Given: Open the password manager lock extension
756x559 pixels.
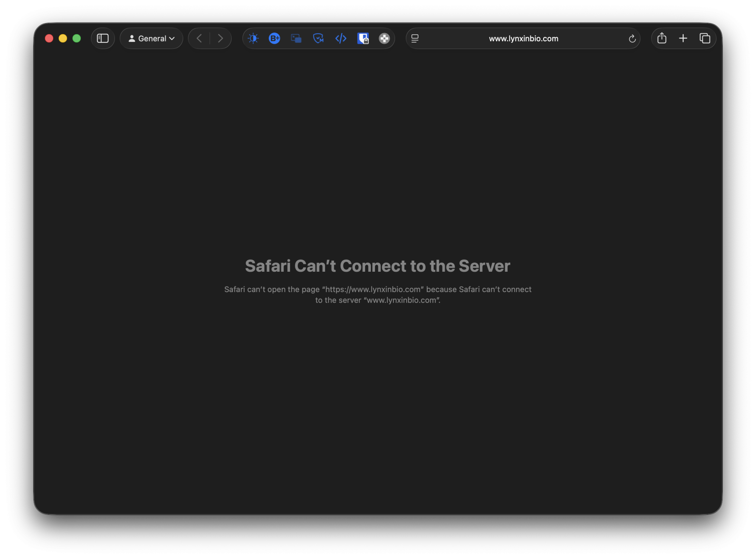Looking at the screenshot, I should pos(363,38).
